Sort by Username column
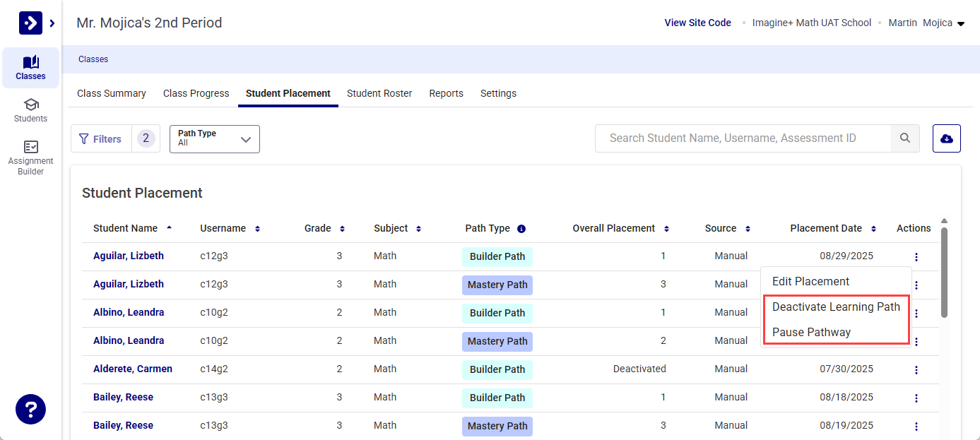 coord(230,228)
